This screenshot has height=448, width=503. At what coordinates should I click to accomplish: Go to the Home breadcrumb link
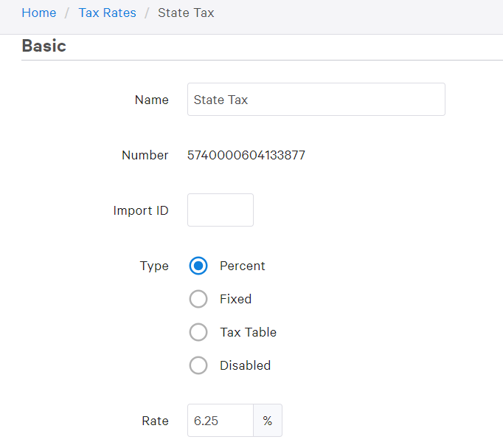(38, 13)
